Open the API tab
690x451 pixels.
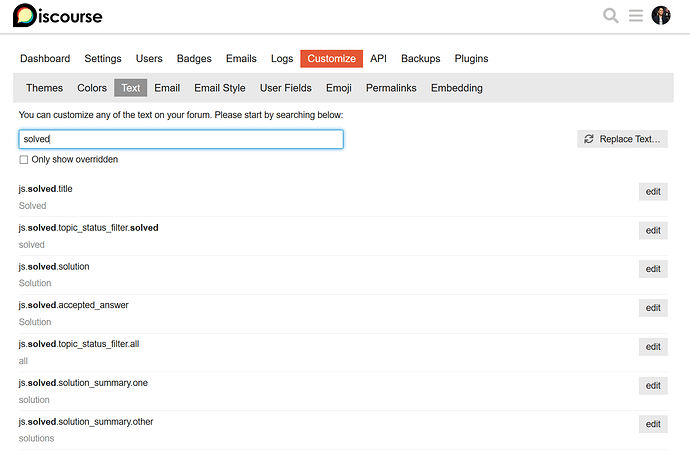click(378, 59)
